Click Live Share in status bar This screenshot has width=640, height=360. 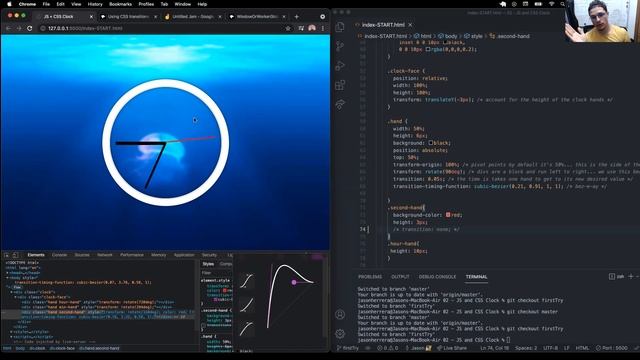[451, 348]
